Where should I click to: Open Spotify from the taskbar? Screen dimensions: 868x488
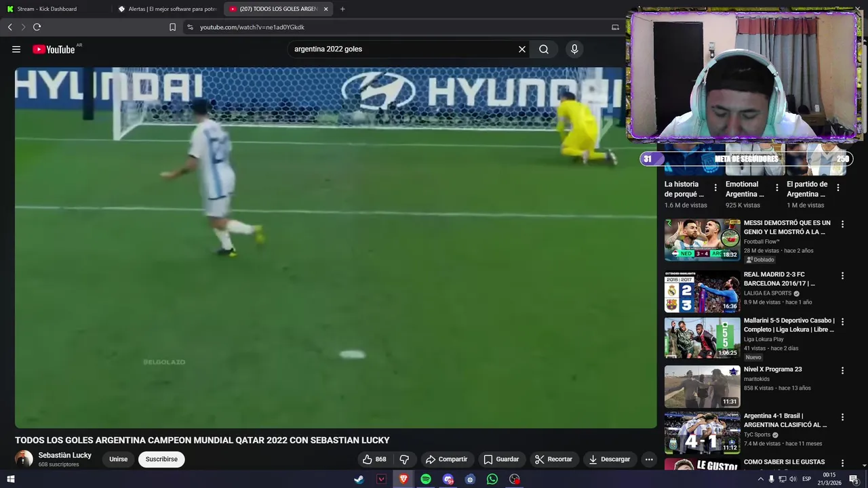(x=426, y=479)
